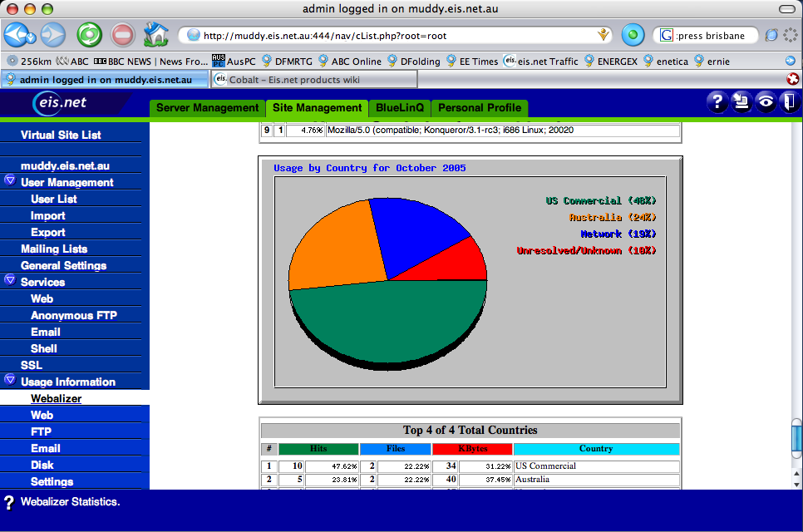Click the Mailing Lists sidebar link
Image resolution: width=803 pixels, height=532 pixels.
[54, 249]
